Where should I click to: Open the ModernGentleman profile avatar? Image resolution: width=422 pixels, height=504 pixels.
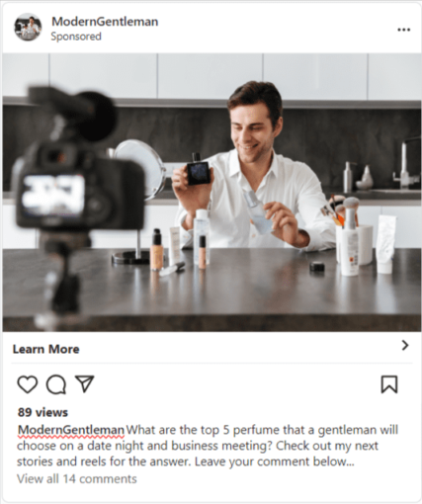[28, 28]
